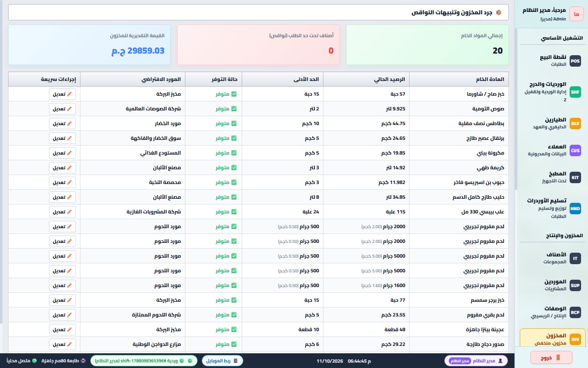The height and width of the screenshot is (368, 588).
Task: Select the RCP icon for الوصفات
Action: 575,312
